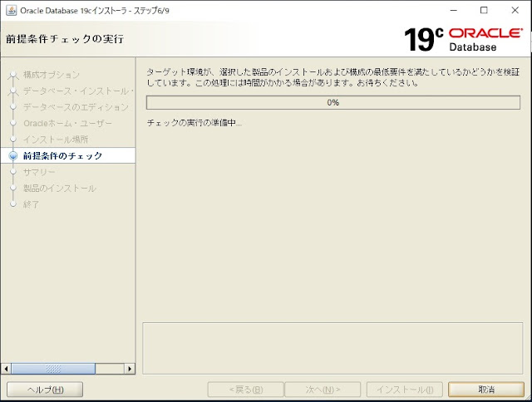Click the Oracle 19c Database logo
The height and width of the screenshot is (402, 532).
463,39
